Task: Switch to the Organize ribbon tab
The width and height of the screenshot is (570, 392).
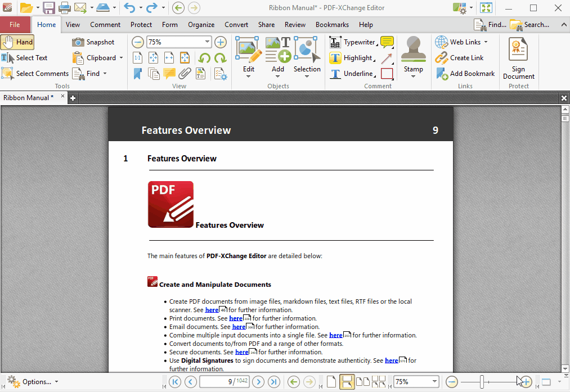Action: (x=201, y=25)
